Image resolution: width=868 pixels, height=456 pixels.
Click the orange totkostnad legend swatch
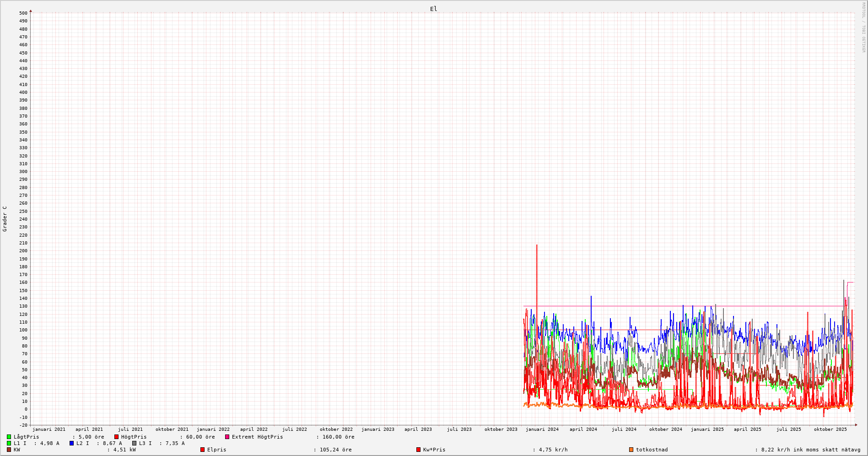631,450
